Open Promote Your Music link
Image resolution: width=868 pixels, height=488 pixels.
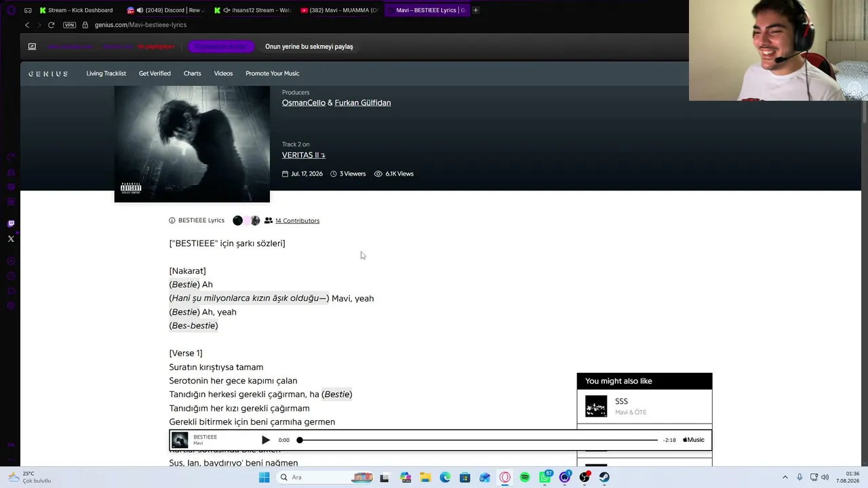pyautogui.click(x=272, y=73)
